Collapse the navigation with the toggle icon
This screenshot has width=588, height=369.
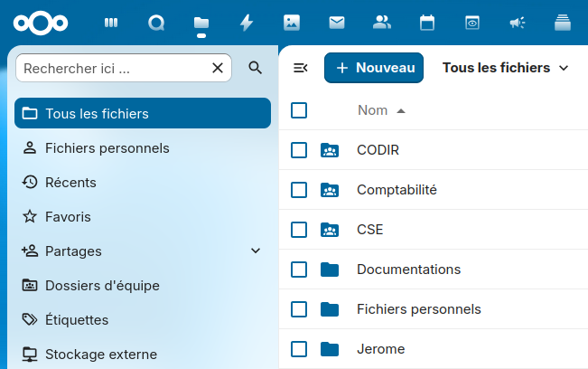click(301, 68)
